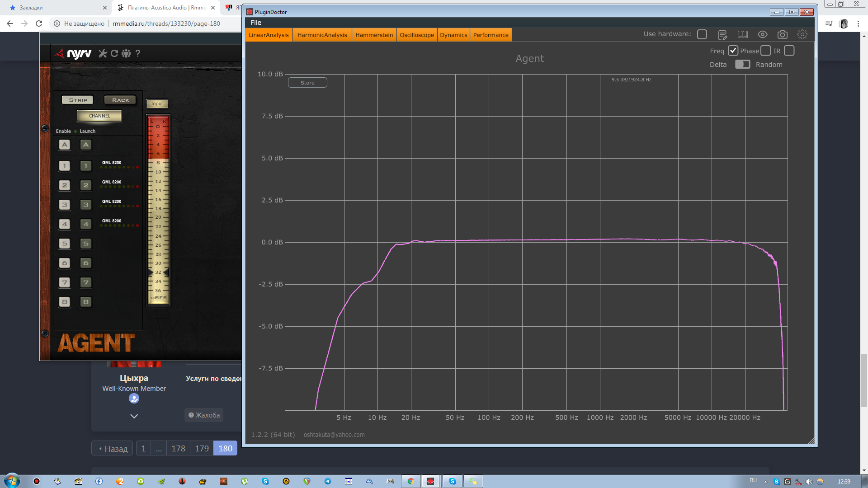
Task: Open the File menu in PluginDoctor
Action: pos(256,23)
